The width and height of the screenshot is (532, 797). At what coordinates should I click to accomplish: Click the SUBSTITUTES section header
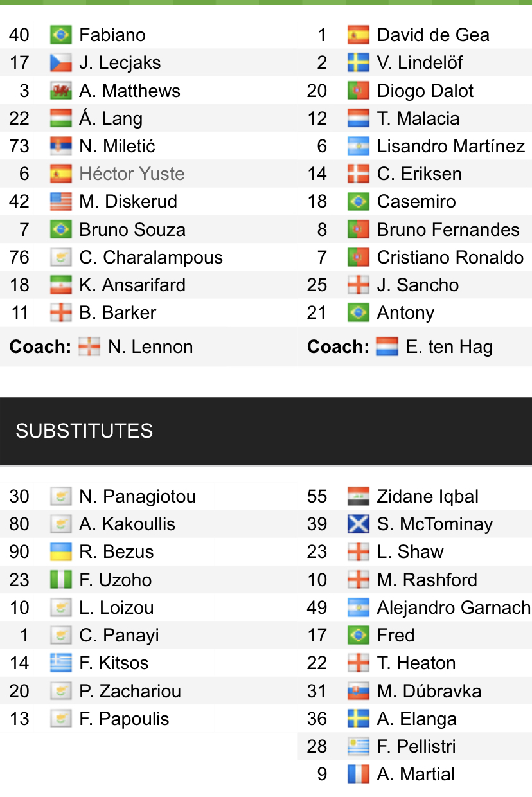[x=84, y=431]
